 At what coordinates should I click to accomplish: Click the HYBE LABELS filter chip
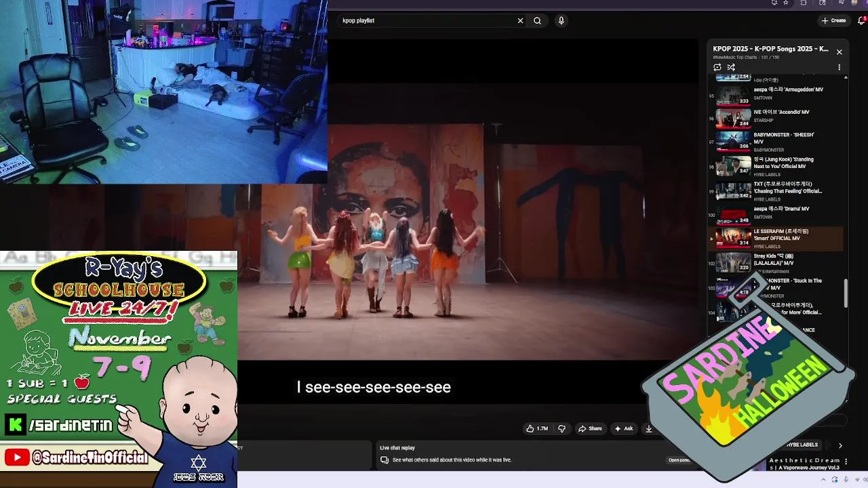[802, 445]
